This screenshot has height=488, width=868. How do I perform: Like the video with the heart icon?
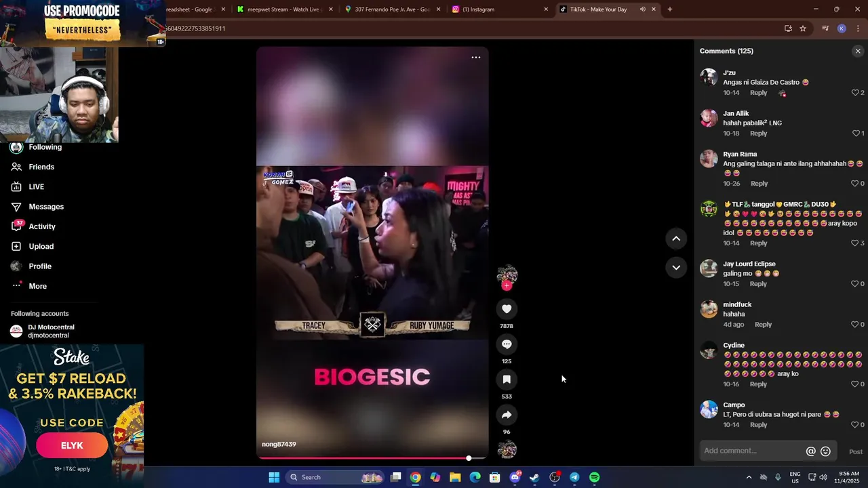[507, 309]
